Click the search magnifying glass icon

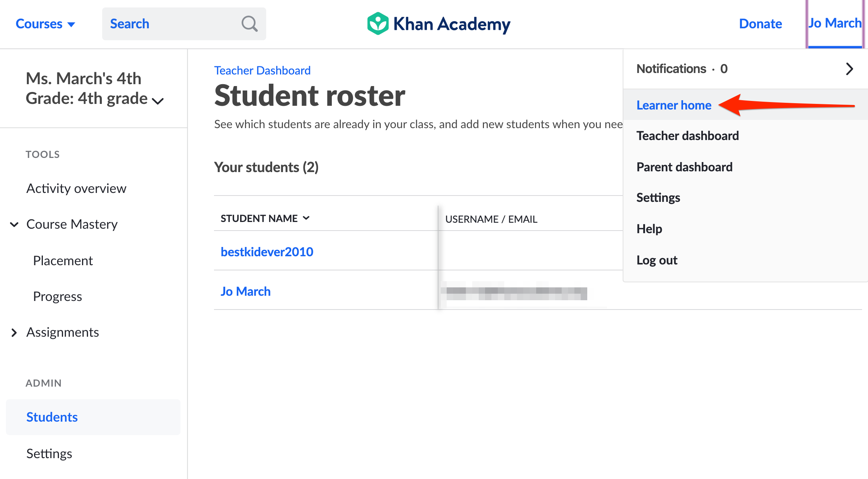click(249, 23)
